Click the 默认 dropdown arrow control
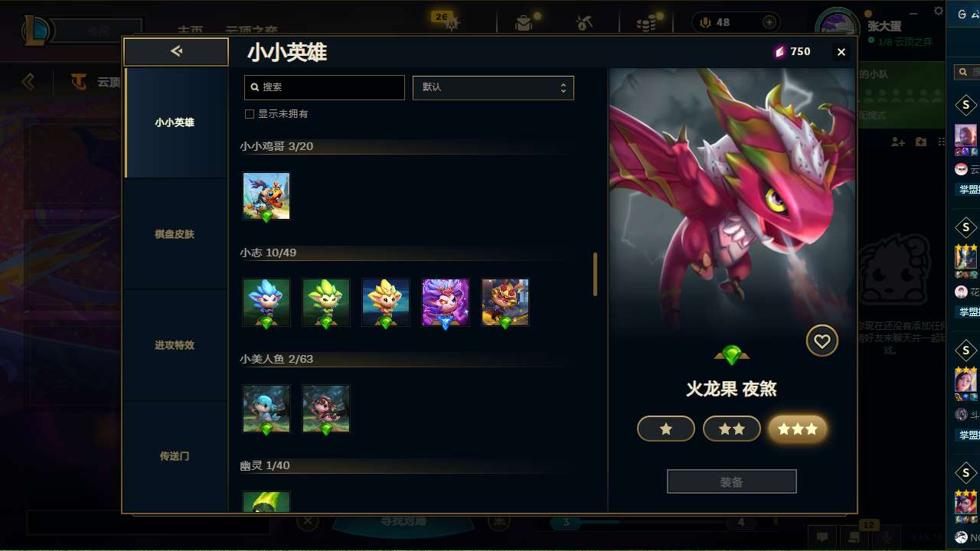Viewport: 980px width, 551px height. [x=563, y=87]
